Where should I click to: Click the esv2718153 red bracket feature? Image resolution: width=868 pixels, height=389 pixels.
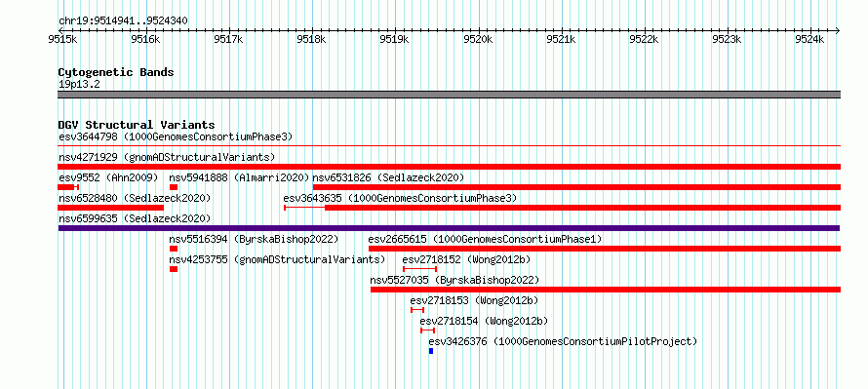click(x=417, y=310)
